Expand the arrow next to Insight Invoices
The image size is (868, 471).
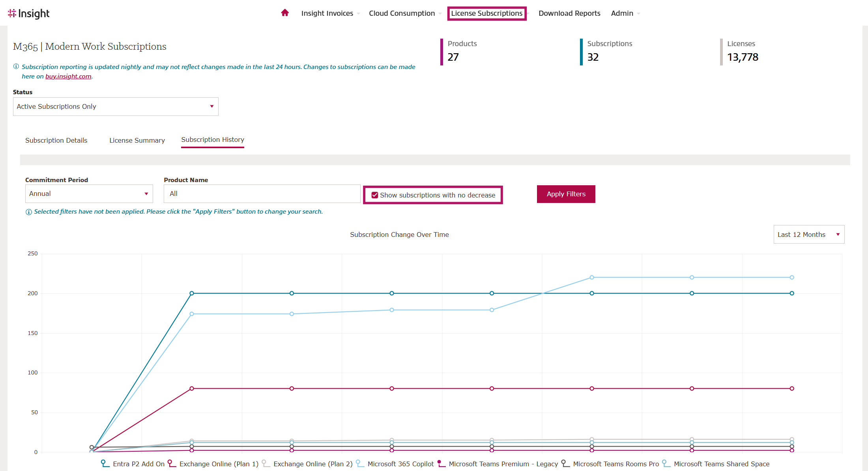pyautogui.click(x=358, y=14)
